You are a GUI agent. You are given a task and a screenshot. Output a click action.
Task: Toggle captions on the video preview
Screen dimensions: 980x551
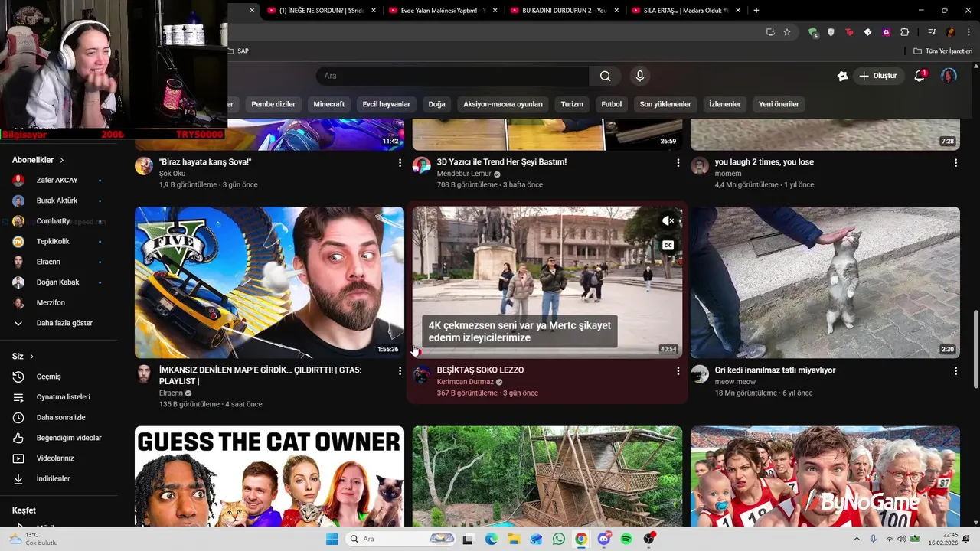point(668,245)
